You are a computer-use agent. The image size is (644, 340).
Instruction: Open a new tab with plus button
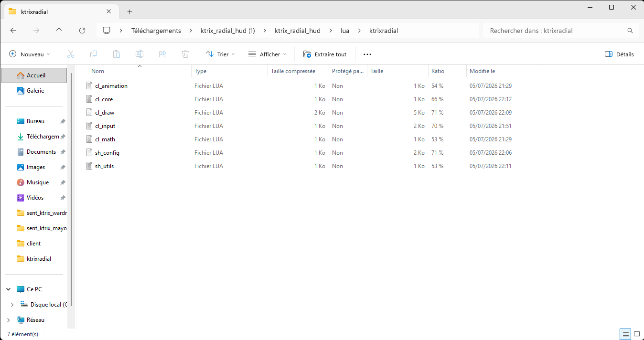(129, 11)
